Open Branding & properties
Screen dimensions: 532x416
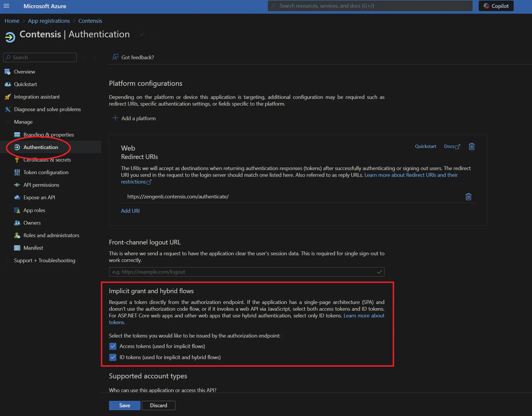pos(48,134)
